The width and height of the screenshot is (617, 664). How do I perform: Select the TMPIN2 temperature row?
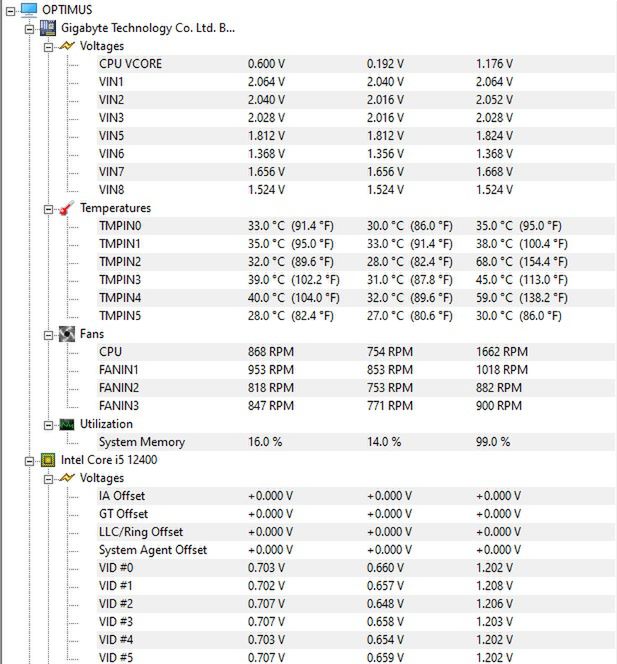(356, 262)
